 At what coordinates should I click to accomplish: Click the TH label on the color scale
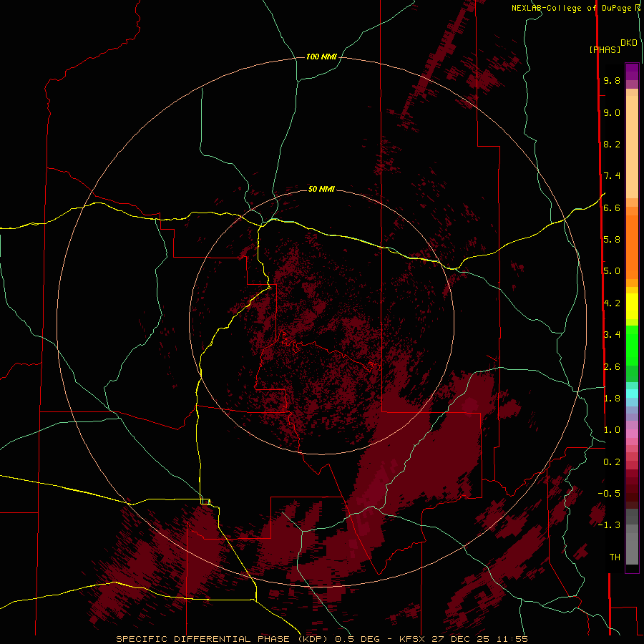pyautogui.click(x=615, y=557)
